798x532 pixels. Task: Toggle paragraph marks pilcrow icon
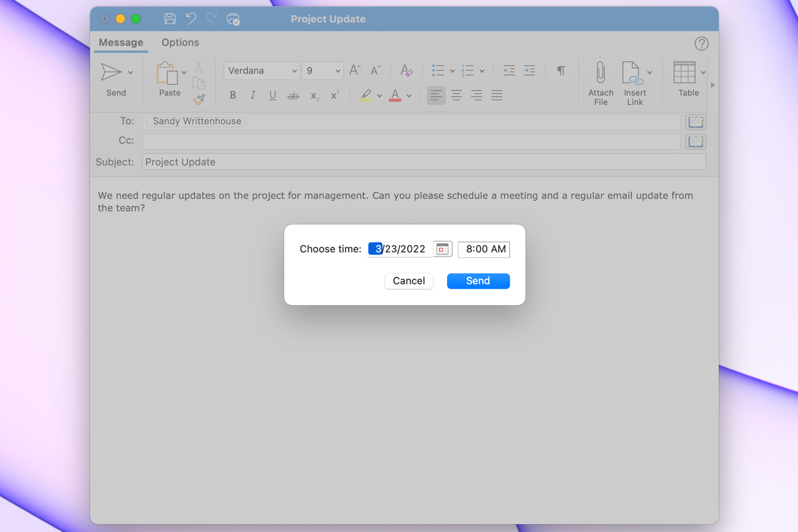(561, 70)
